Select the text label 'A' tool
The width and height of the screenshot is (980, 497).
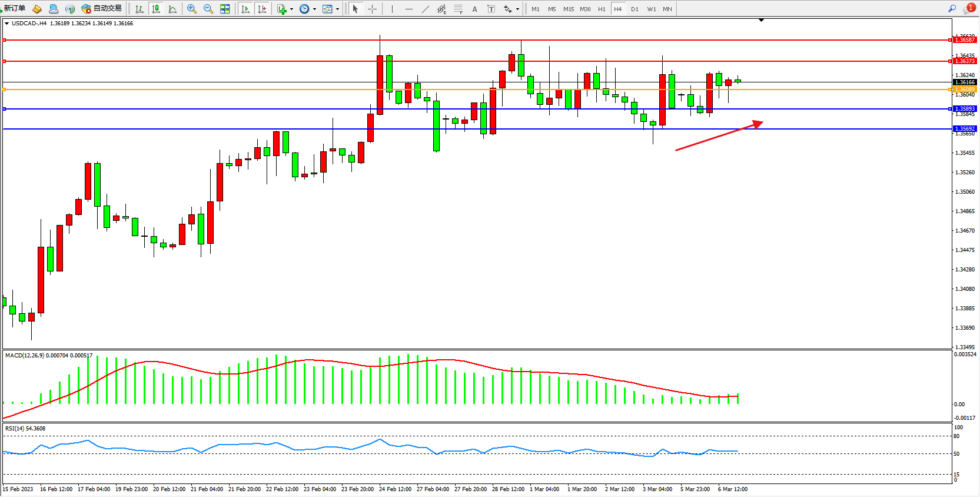[x=474, y=9]
